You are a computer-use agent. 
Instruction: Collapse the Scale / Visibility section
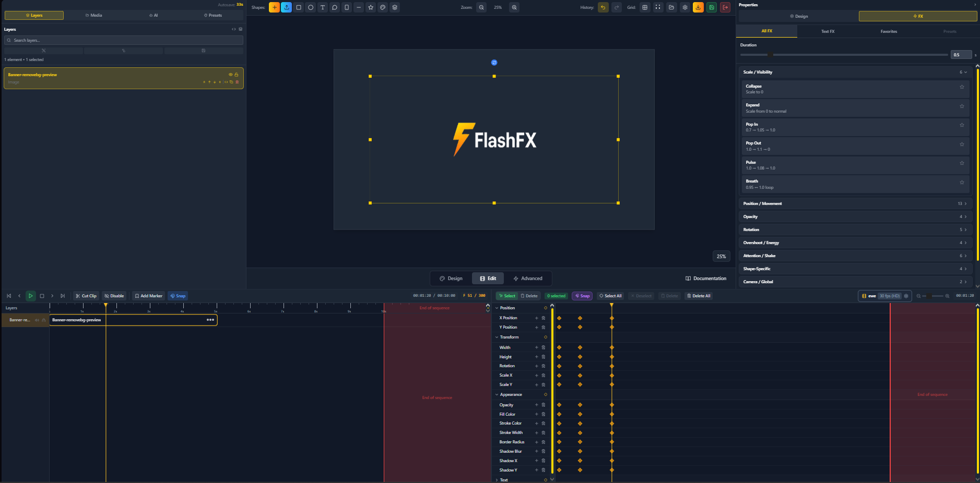(855, 72)
